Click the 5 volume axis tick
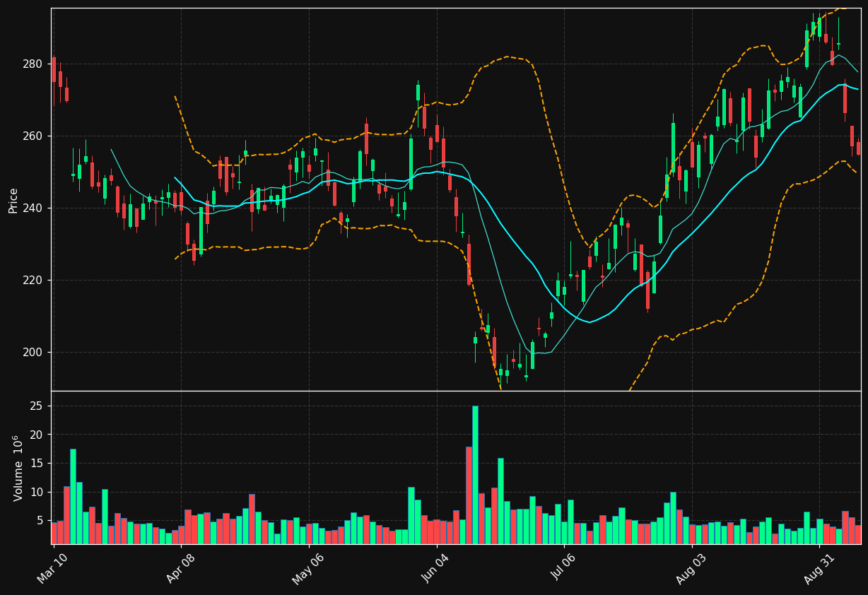Screen dimensions: 868x595 point(41,521)
